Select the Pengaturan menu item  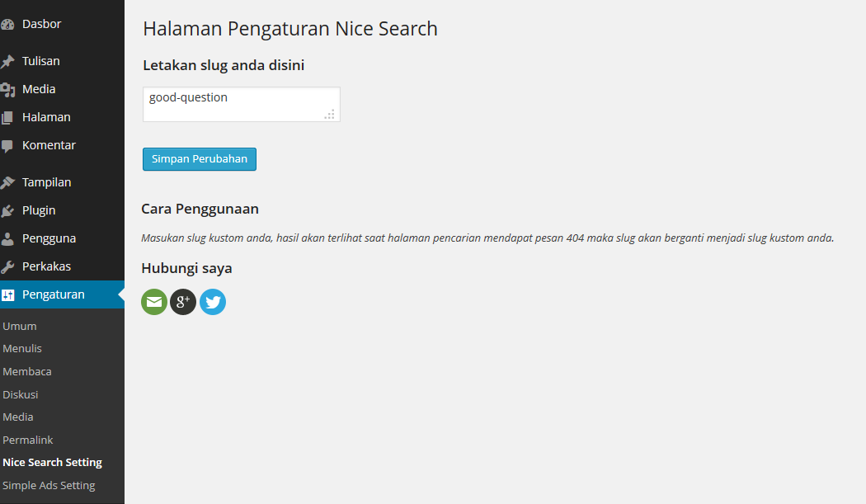62,294
